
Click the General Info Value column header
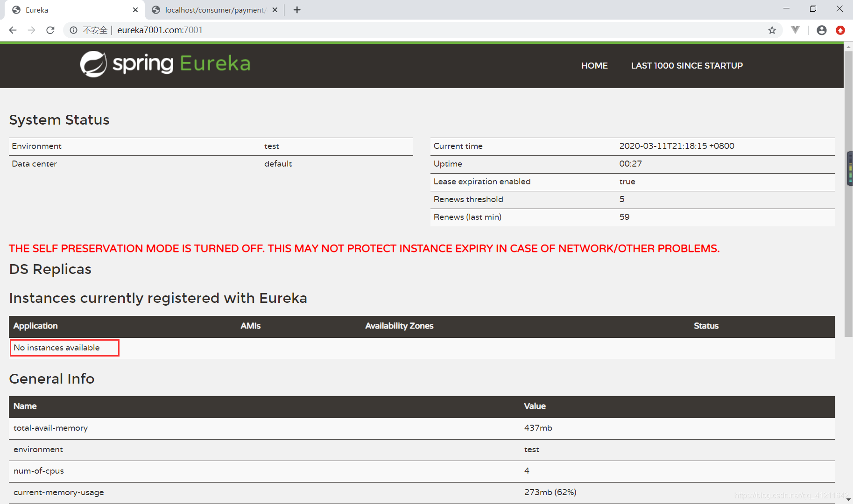[535, 406]
